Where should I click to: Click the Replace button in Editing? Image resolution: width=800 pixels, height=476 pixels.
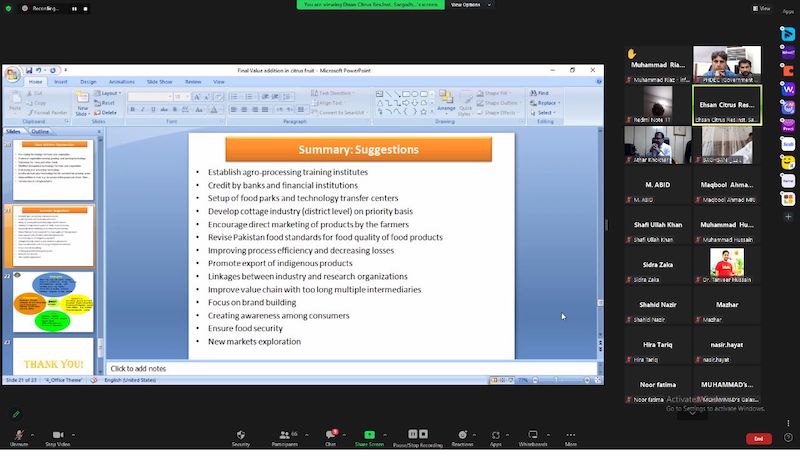coord(546,103)
